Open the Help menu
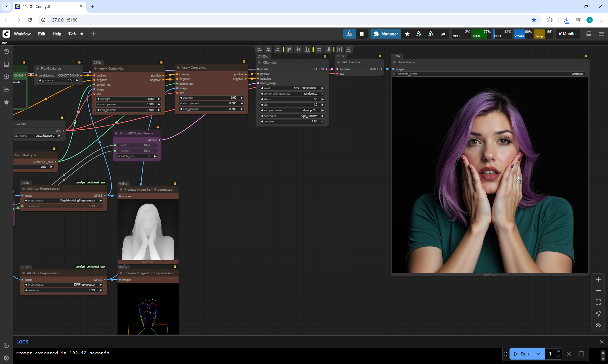This screenshot has height=364, width=608. pyautogui.click(x=57, y=34)
